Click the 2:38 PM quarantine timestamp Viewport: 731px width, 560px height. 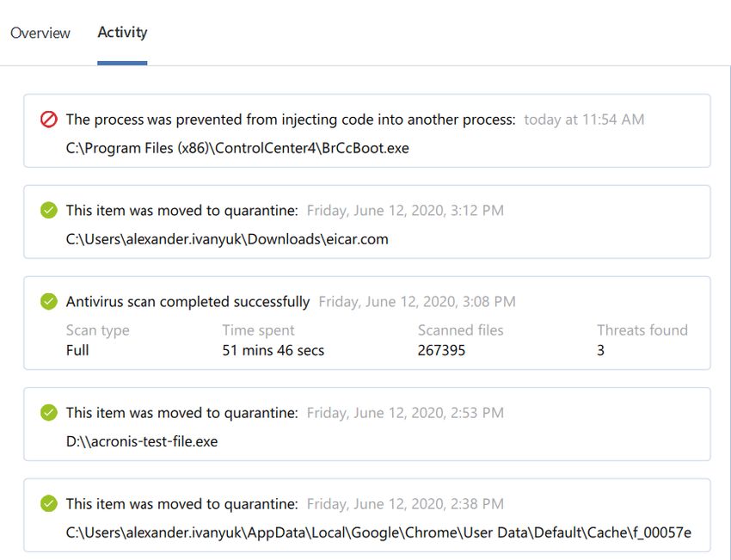click(405, 504)
